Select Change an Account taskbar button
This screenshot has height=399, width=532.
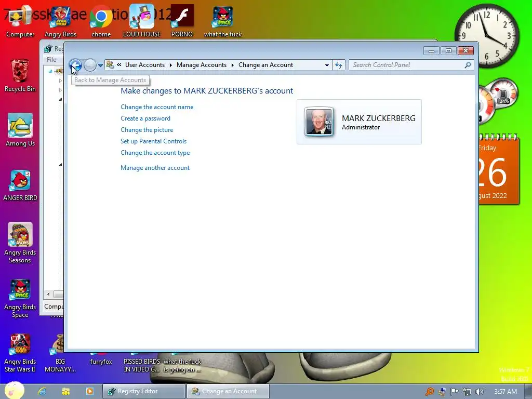(x=228, y=391)
